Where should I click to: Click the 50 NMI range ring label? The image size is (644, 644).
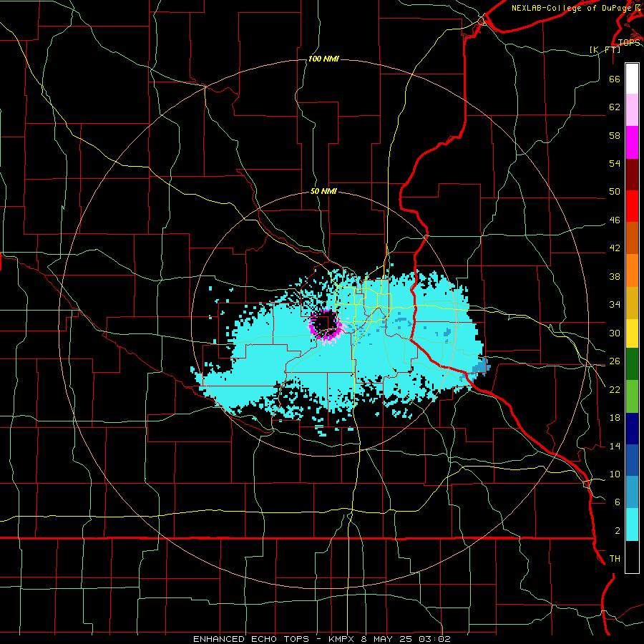pos(323,191)
